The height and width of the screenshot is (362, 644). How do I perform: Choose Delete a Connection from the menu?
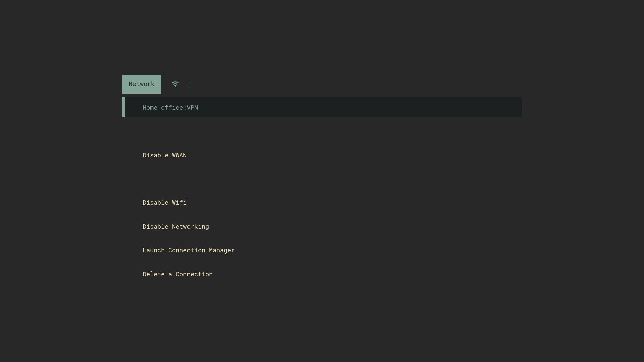[x=177, y=274]
